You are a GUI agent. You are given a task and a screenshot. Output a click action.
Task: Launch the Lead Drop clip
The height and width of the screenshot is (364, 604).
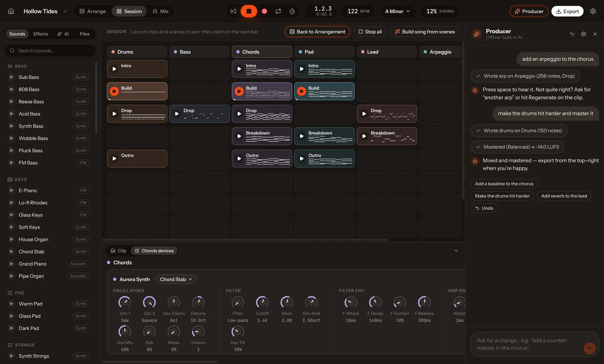coord(364,114)
